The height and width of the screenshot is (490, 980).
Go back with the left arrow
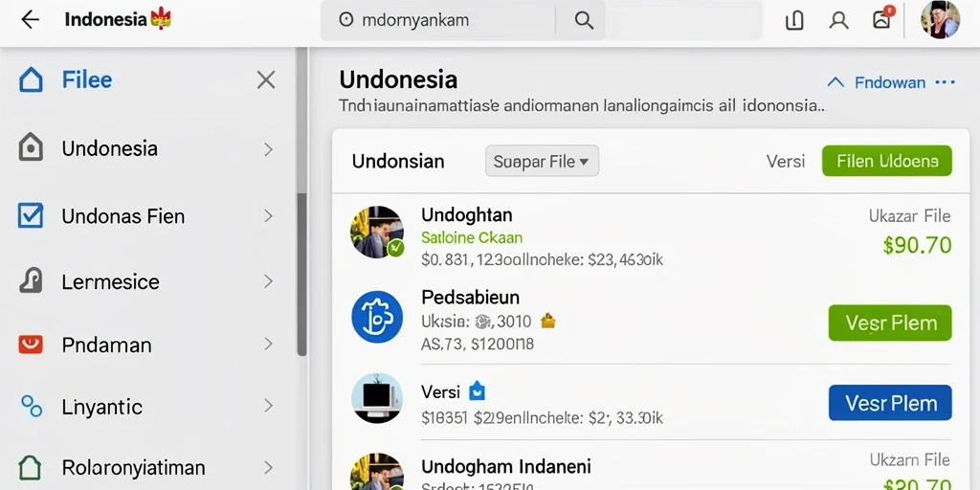[x=30, y=20]
